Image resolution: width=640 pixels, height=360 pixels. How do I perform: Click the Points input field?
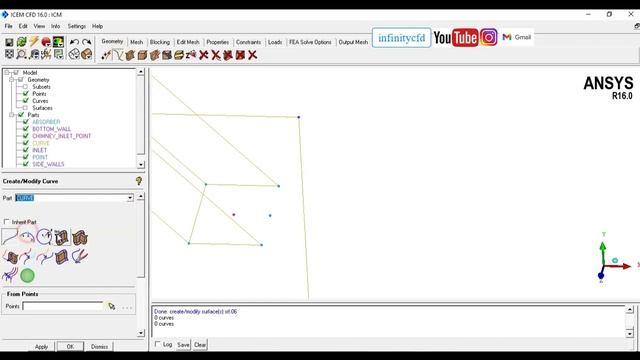pyautogui.click(x=63, y=306)
